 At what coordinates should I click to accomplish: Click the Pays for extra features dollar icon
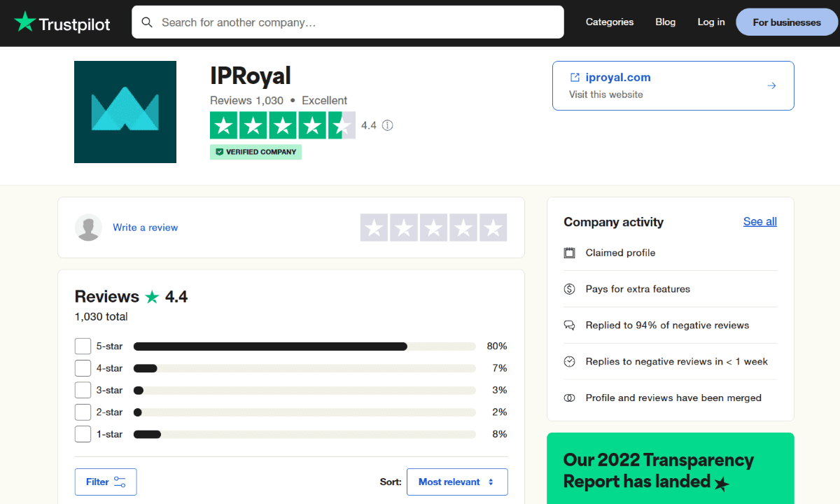570,289
